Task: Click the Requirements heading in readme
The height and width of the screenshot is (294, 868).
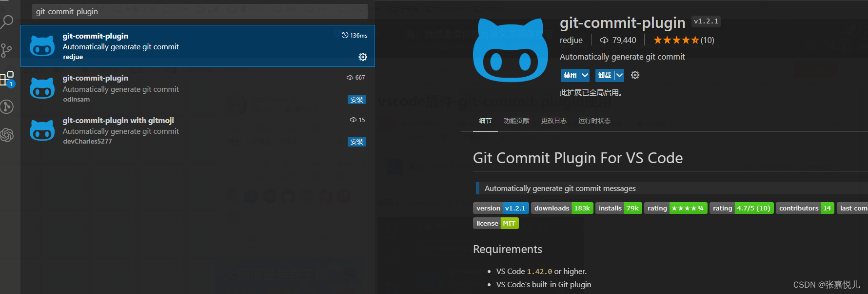Action: (508, 249)
